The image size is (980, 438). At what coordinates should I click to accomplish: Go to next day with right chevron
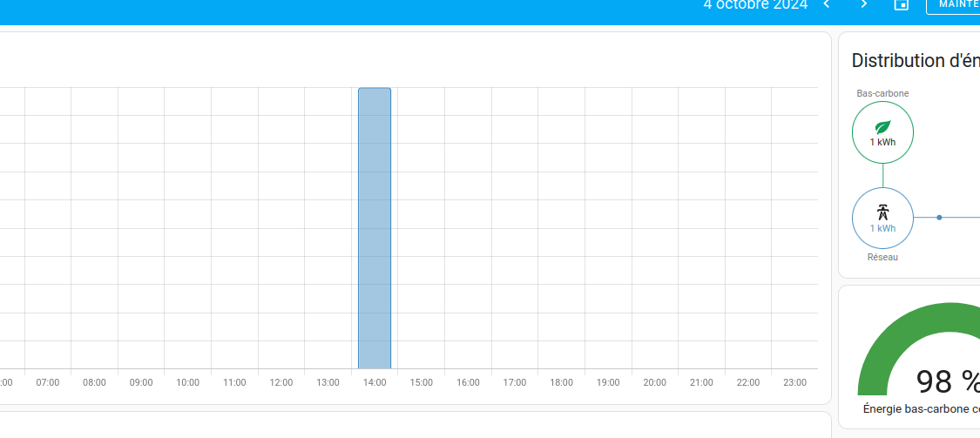click(x=864, y=4)
